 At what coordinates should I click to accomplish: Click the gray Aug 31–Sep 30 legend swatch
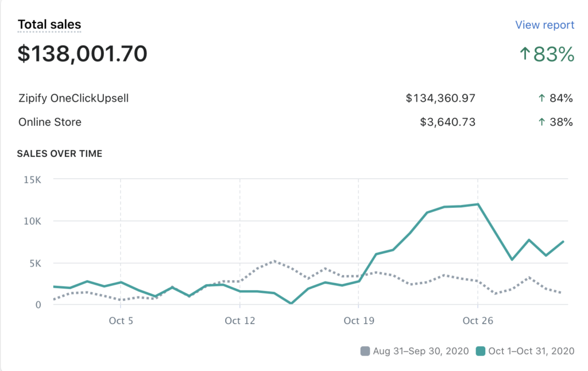365,351
